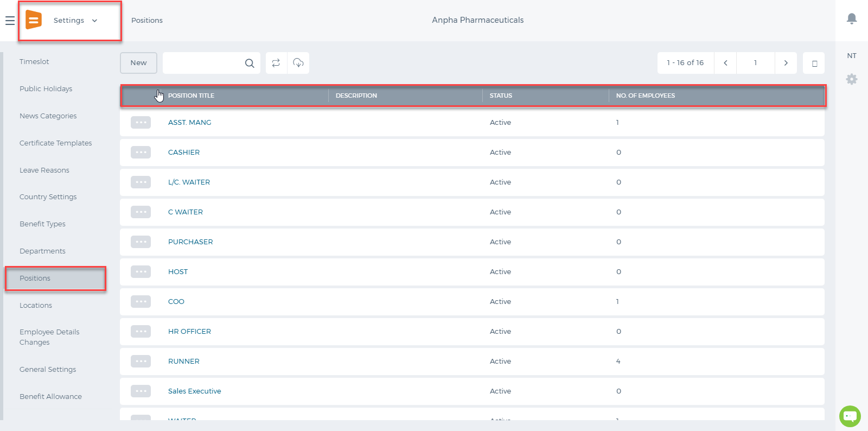This screenshot has width=868, height=431.
Task: Click the page number field
Action: click(755, 63)
